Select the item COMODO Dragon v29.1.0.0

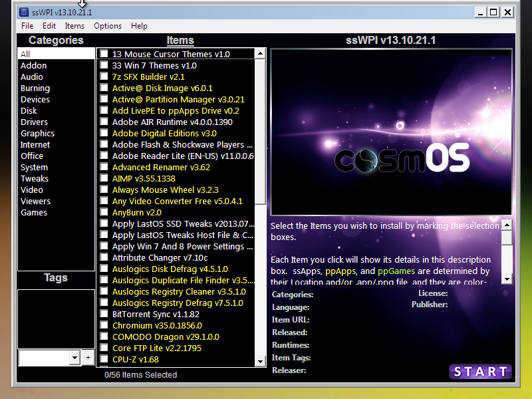pos(166,336)
